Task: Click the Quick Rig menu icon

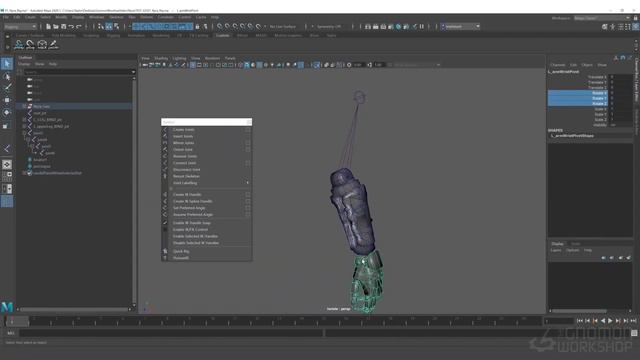Action: (x=165, y=251)
